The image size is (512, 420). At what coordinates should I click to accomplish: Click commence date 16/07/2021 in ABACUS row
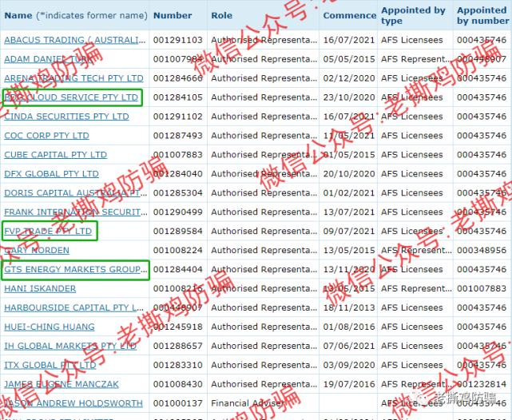pos(349,40)
